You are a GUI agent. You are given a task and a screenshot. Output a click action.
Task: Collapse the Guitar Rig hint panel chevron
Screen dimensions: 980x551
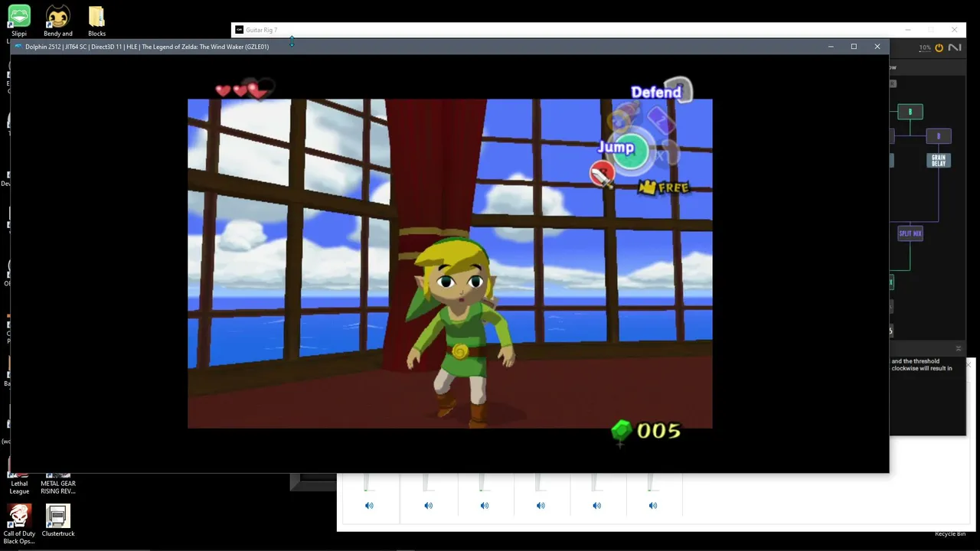point(958,348)
